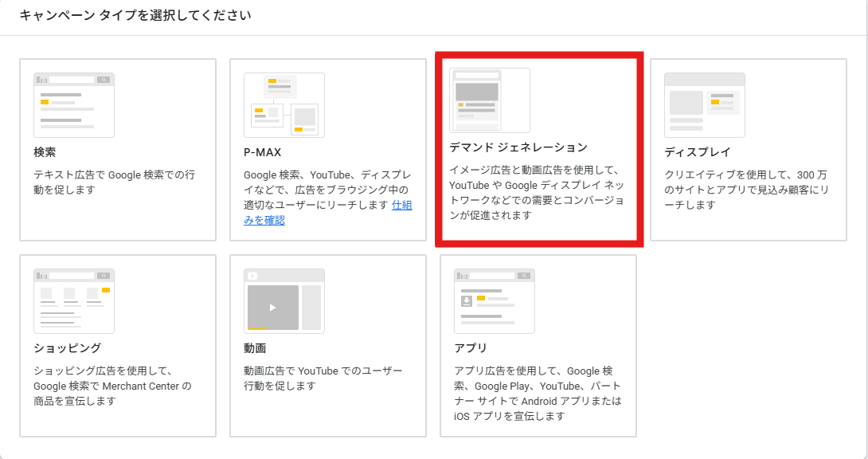Screen dimensions: 868x459
Task: Select the ショッピング campaign title
Action: click(x=67, y=347)
